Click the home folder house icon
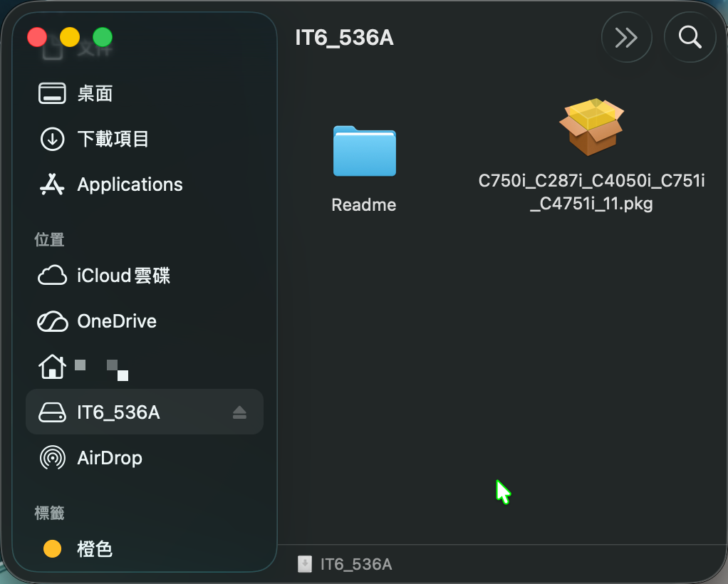The height and width of the screenshot is (584, 728). 52,367
